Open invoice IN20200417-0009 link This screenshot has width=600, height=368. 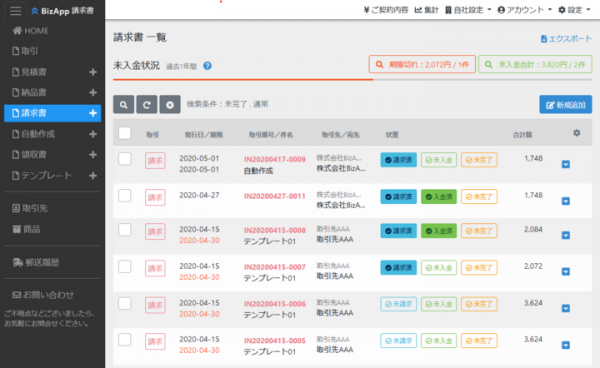275,159
